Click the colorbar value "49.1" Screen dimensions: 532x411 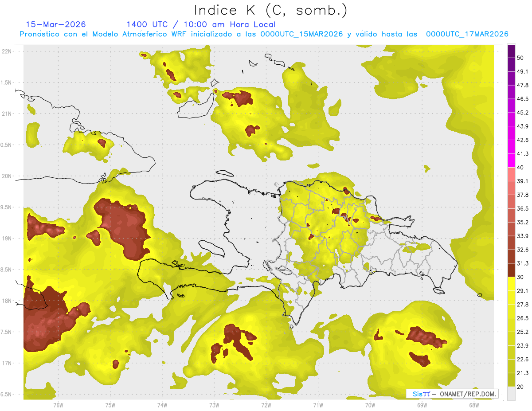pos(523,71)
